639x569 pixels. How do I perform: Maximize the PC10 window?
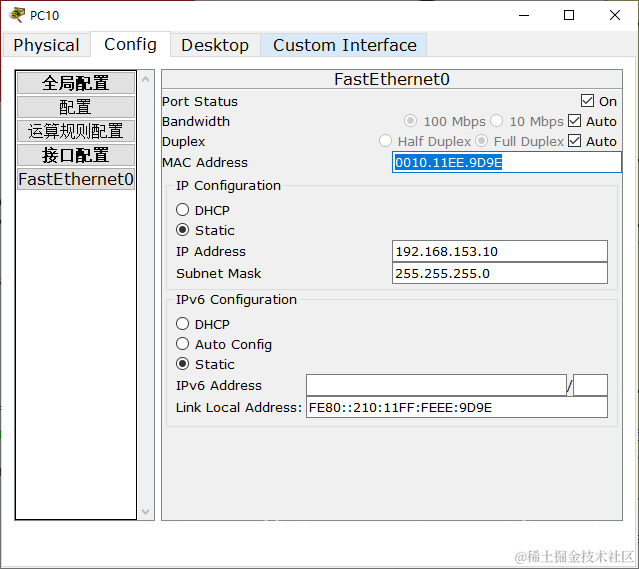569,15
